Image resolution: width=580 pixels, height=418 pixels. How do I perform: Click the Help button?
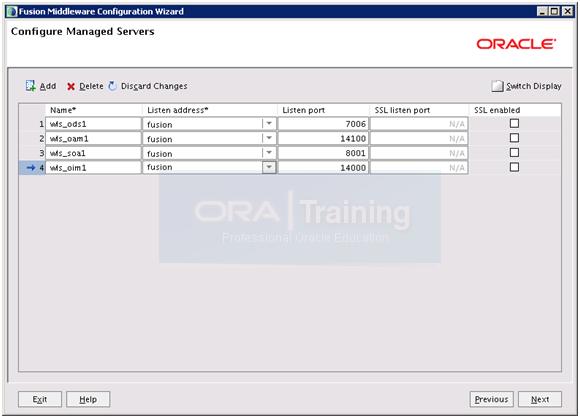(x=88, y=399)
